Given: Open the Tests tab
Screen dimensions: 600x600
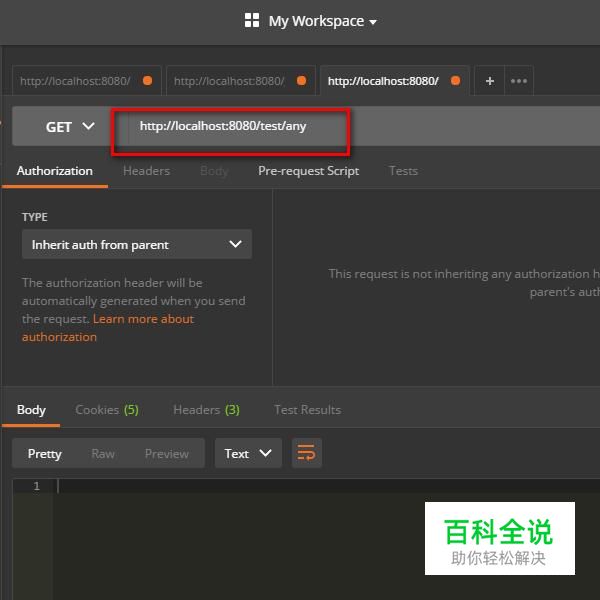Looking at the screenshot, I should pos(403,171).
